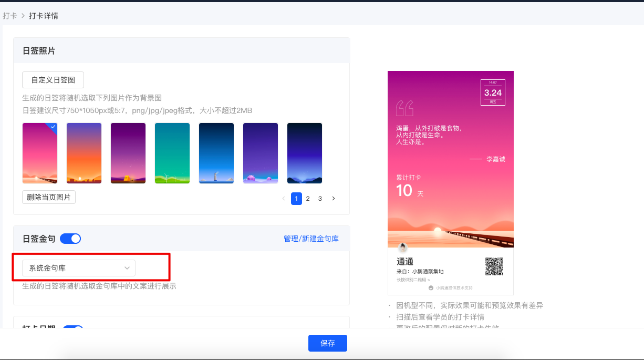The width and height of the screenshot is (644, 360).
Task: Go to page 2 of images
Action: coord(308,199)
